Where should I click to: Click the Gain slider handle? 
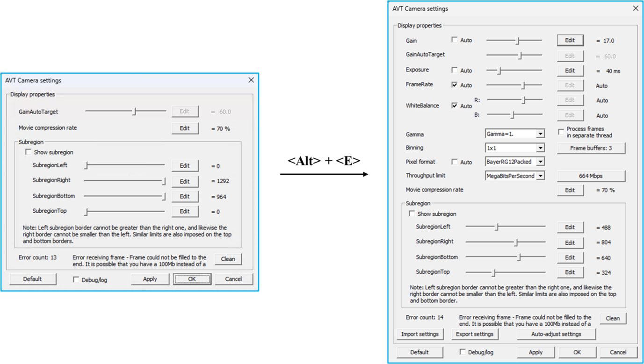point(518,41)
